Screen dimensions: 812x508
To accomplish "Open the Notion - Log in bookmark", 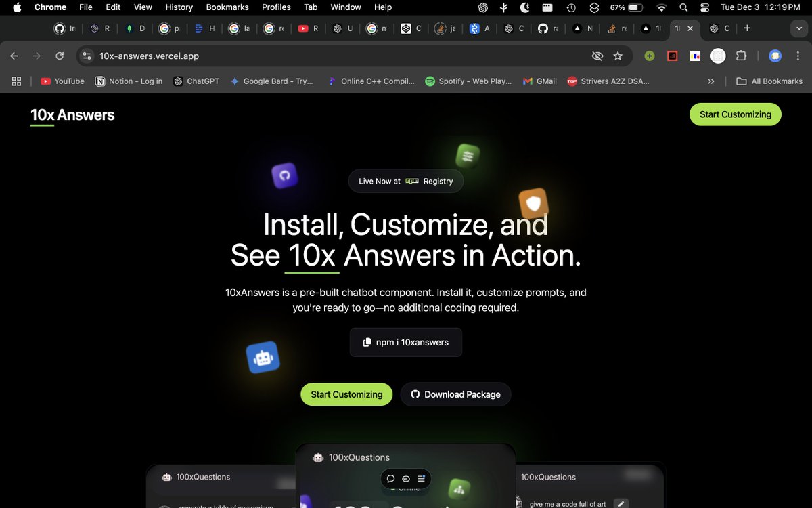I will [x=129, y=81].
